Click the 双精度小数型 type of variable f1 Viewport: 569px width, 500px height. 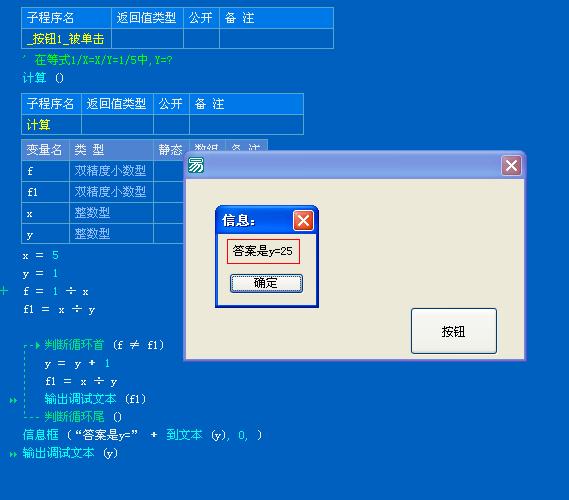[110, 192]
